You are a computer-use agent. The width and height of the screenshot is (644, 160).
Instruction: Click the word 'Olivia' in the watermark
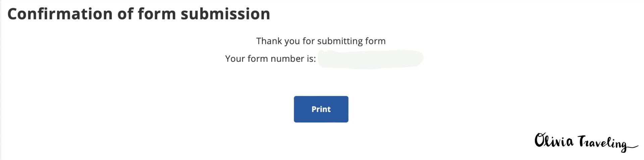pos(554,141)
